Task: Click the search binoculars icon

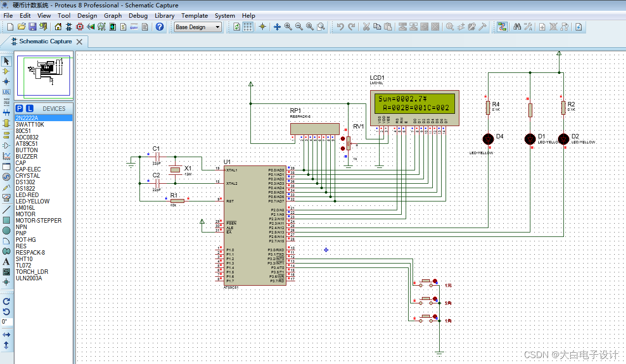Action: tap(517, 27)
